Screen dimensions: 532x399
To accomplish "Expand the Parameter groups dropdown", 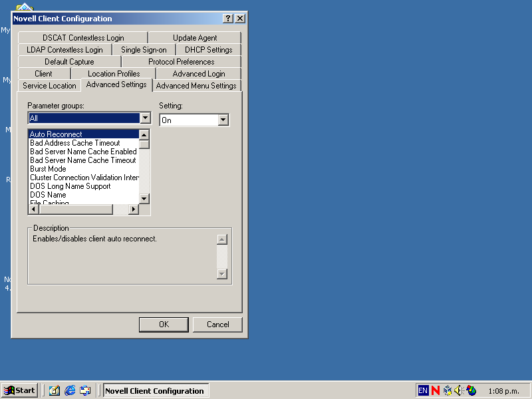I will pos(146,118).
